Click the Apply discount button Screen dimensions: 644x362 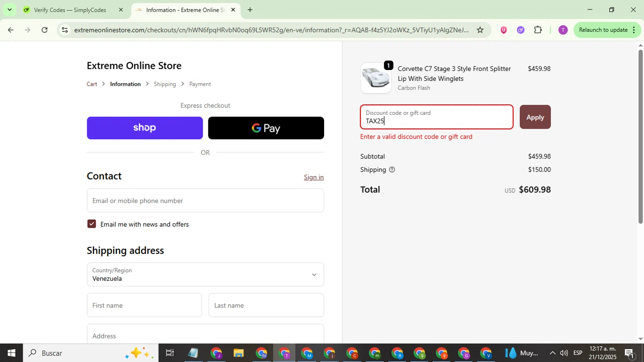[x=535, y=117]
